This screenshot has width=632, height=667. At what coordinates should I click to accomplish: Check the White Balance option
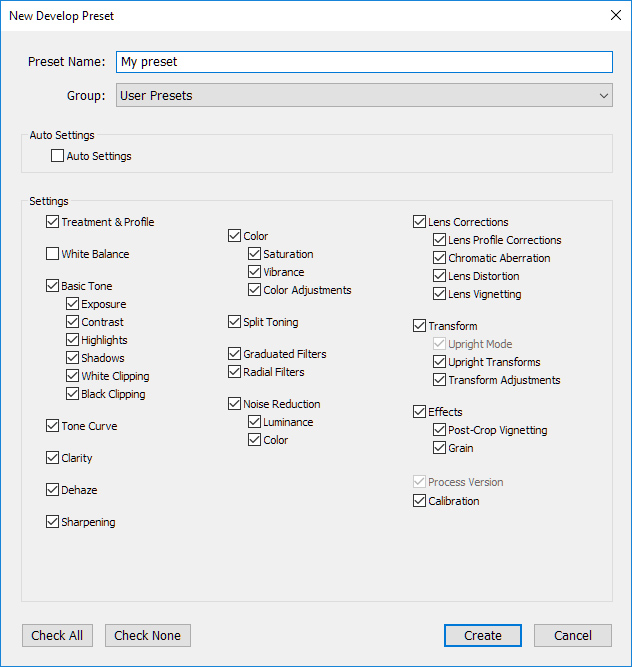(x=53, y=254)
